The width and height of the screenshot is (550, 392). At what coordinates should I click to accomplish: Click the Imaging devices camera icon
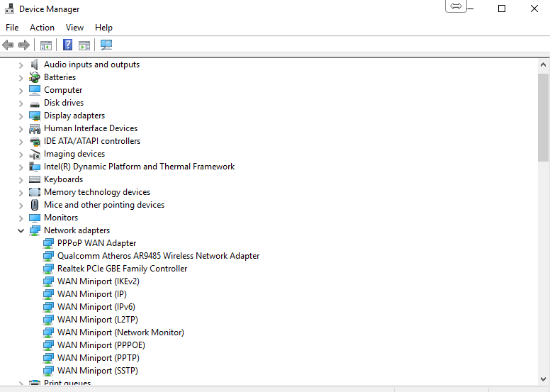(35, 154)
